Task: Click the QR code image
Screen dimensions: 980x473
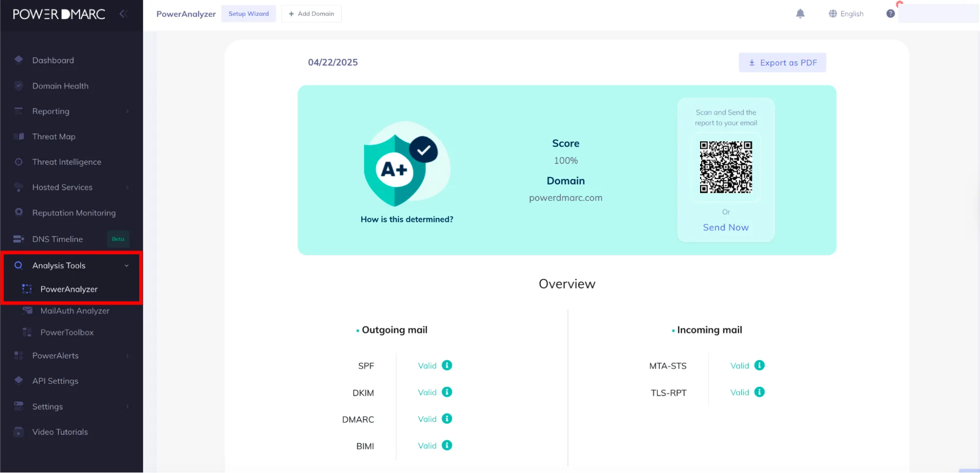Action: click(x=726, y=167)
